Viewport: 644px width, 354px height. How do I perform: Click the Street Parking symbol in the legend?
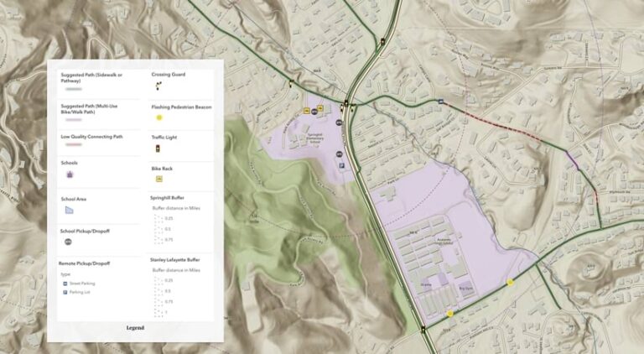(65, 284)
